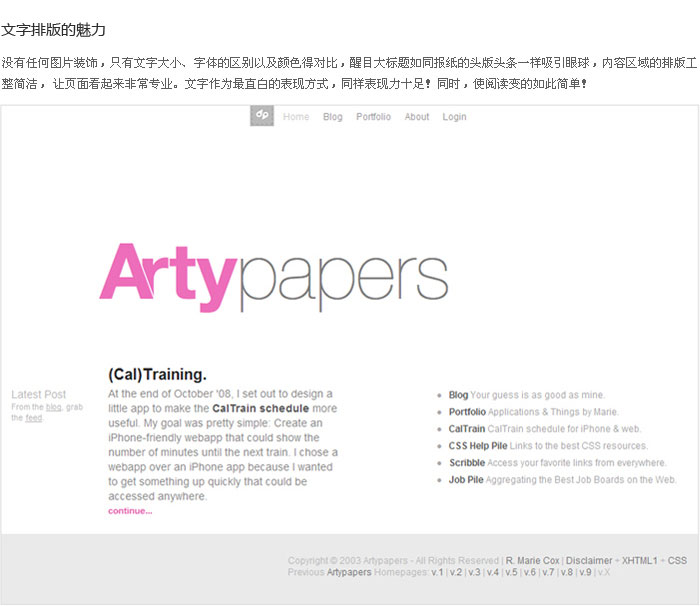Click the CSS footer validation link
Image resolution: width=700 pixels, height=606 pixels.
click(x=677, y=560)
